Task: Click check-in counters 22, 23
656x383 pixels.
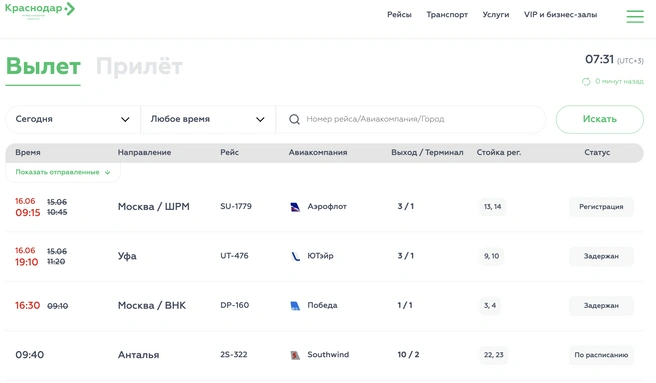Action: [494, 355]
